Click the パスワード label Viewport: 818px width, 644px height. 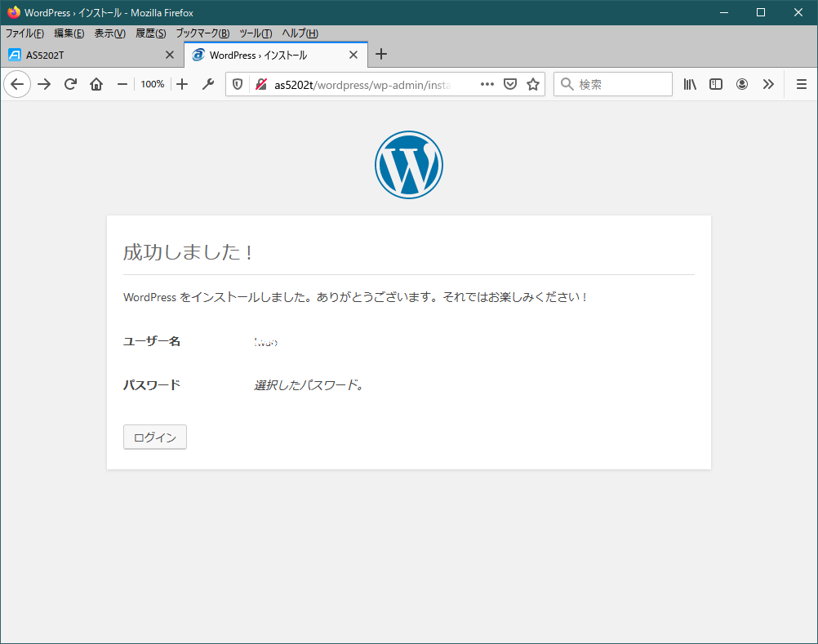[x=152, y=384]
